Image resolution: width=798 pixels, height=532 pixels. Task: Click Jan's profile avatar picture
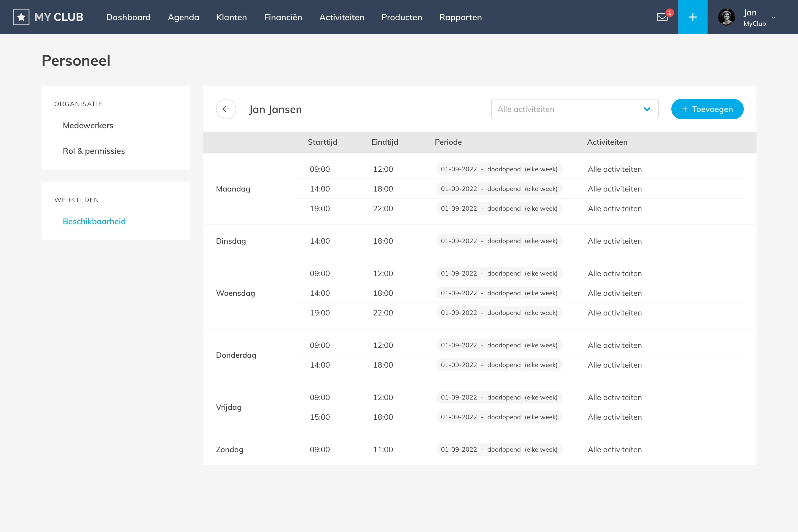[726, 17]
